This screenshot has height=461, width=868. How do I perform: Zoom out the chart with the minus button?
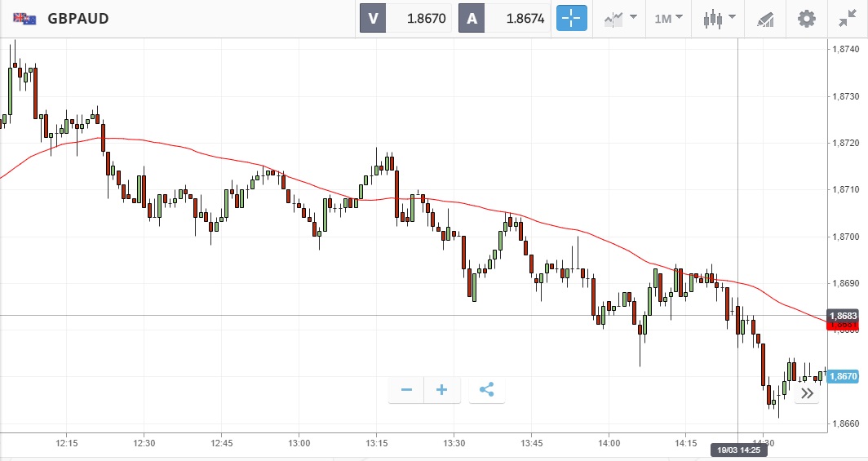[x=406, y=390]
